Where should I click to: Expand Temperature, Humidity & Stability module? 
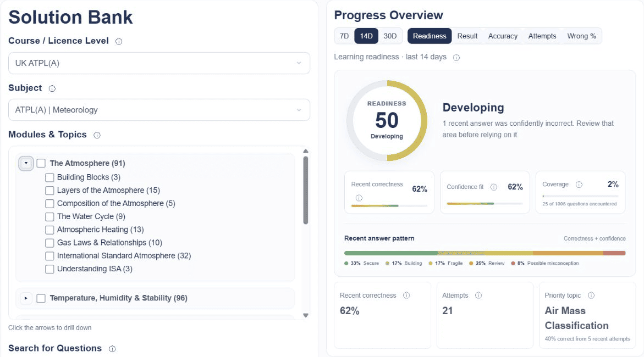tap(26, 298)
